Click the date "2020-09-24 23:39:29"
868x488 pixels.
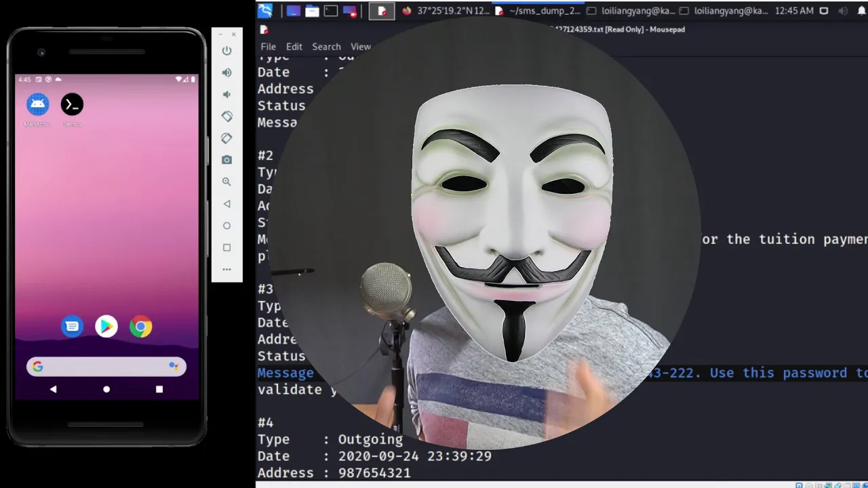click(x=415, y=456)
